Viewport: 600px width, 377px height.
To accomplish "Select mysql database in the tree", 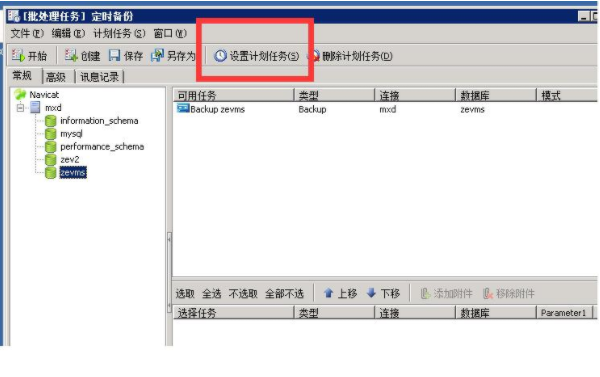I will point(71,134).
